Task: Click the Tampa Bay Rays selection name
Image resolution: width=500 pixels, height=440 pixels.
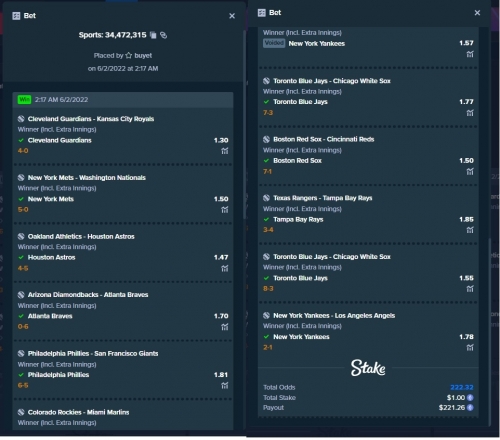Action: (298, 219)
